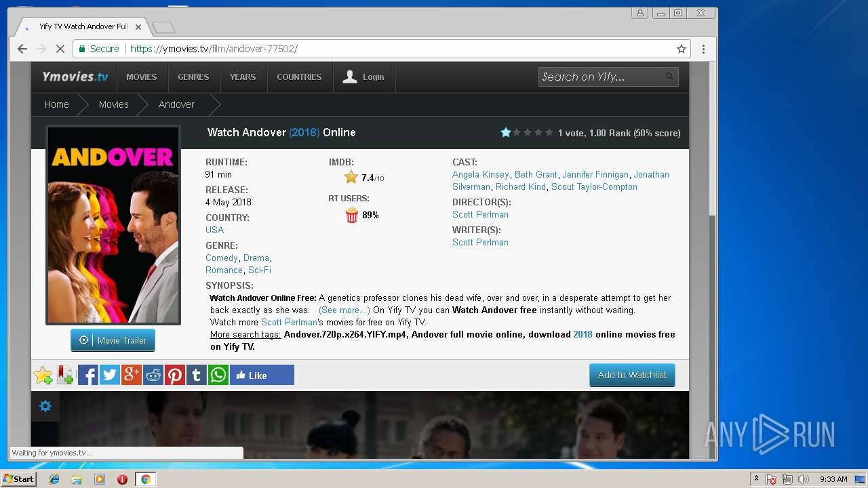Open player settings gear icon
This screenshot has height=488, width=868.
[x=45, y=406]
